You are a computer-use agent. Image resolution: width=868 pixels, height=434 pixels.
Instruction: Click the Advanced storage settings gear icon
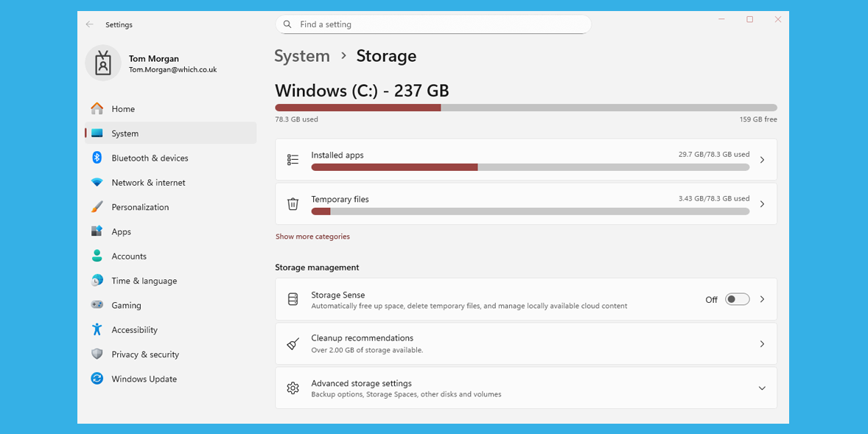293,388
